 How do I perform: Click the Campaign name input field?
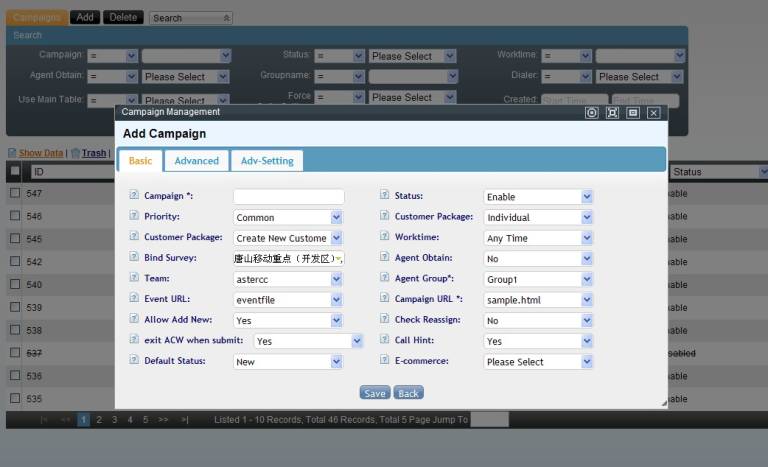(x=288, y=197)
